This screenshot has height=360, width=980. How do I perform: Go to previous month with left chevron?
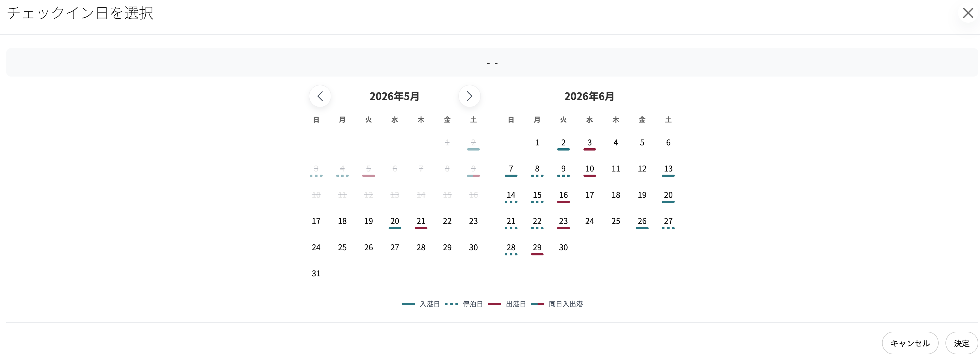click(320, 96)
